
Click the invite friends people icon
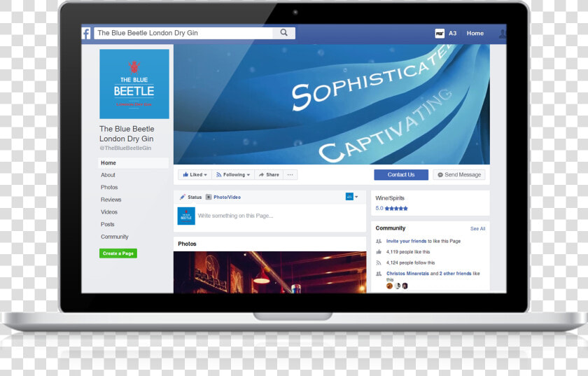[x=379, y=242]
